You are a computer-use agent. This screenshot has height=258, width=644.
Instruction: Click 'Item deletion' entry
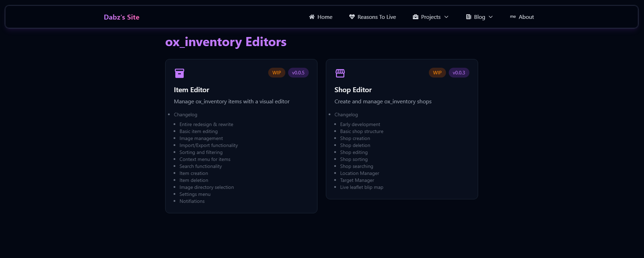[x=194, y=180]
